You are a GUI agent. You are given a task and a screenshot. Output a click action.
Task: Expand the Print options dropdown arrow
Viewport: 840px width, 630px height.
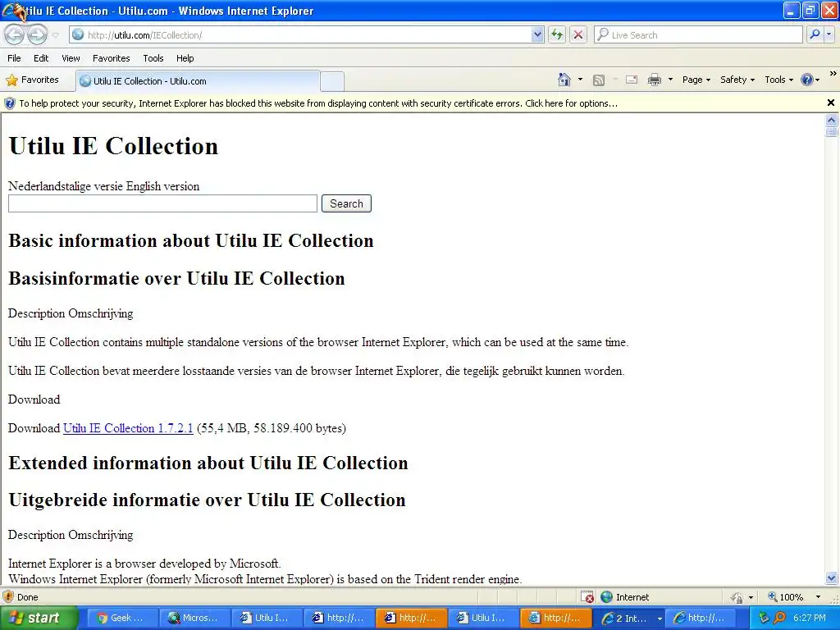[670, 80]
